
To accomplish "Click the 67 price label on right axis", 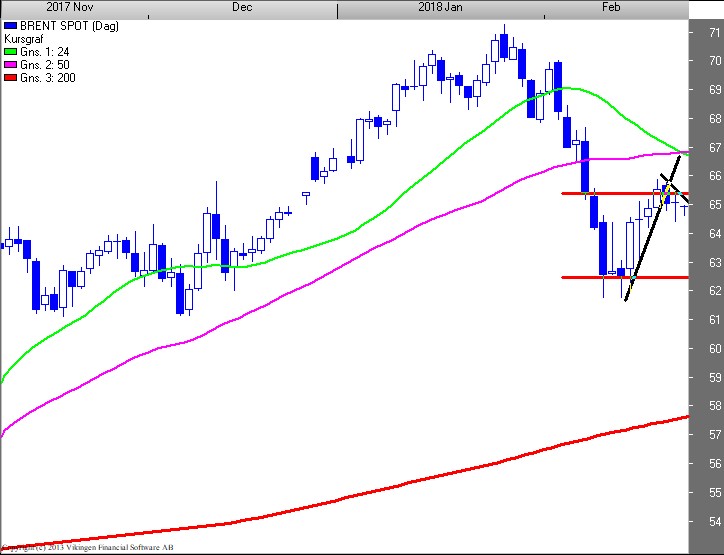I will tap(714, 147).
